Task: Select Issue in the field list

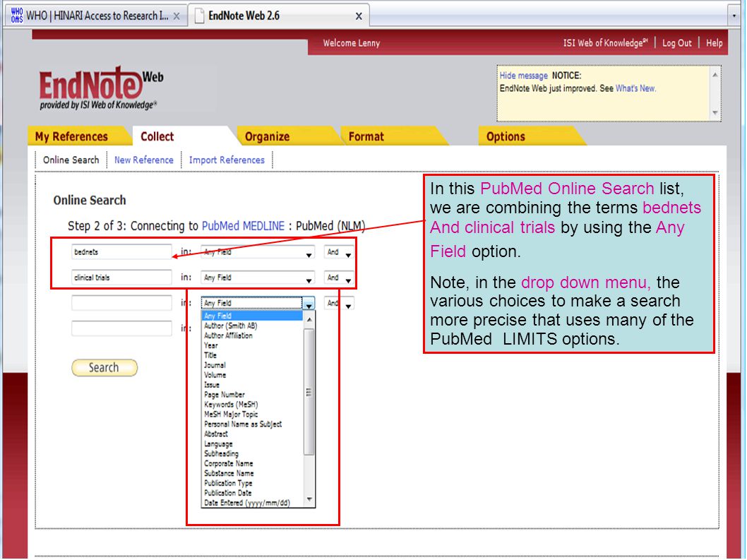Action: point(253,385)
